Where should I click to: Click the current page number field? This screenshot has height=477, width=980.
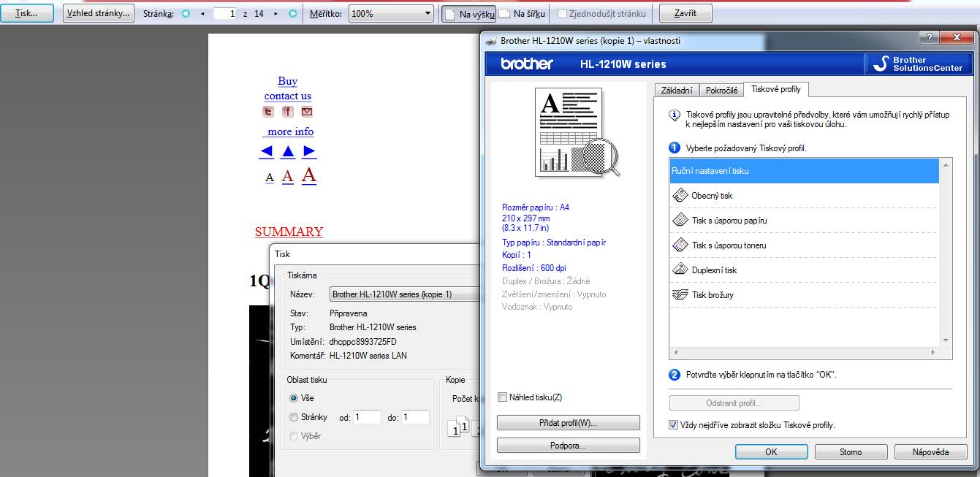[226, 13]
